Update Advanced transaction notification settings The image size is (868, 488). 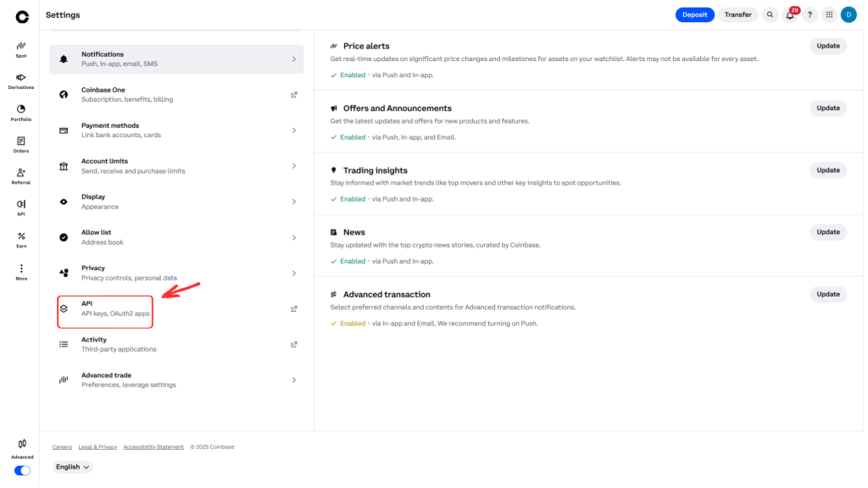pos(828,294)
